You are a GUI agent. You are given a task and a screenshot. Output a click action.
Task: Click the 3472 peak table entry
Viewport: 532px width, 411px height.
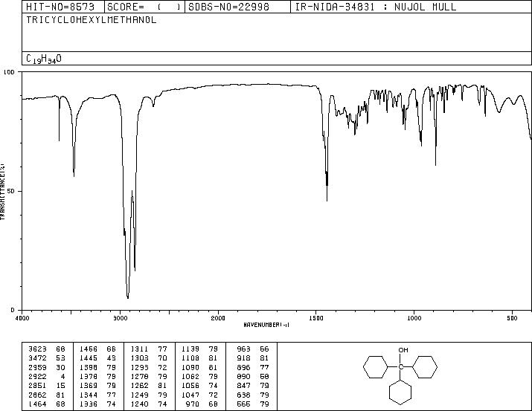point(46,358)
